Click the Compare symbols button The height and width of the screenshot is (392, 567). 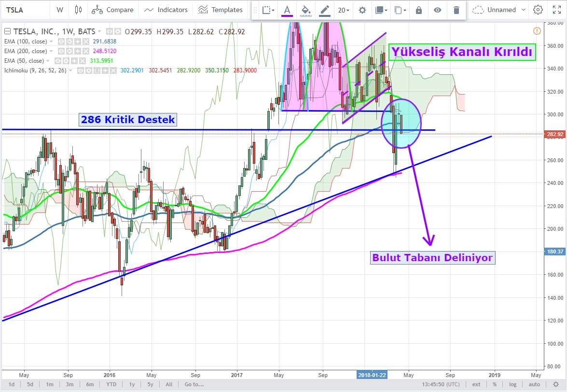coord(112,10)
